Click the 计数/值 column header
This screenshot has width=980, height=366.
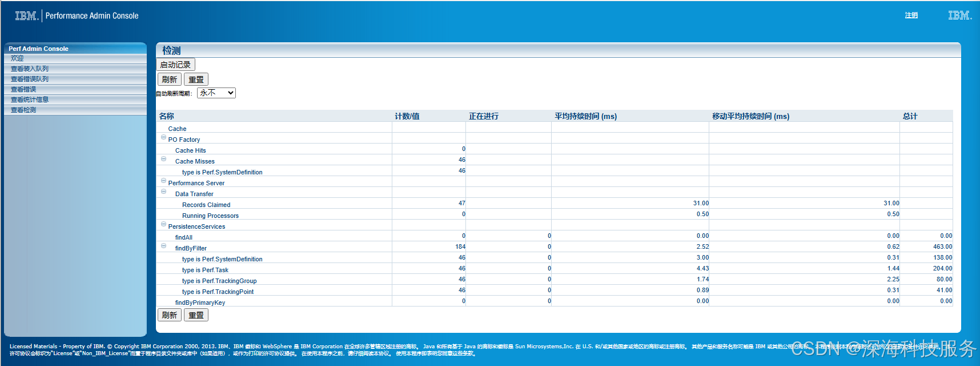(407, 116)
